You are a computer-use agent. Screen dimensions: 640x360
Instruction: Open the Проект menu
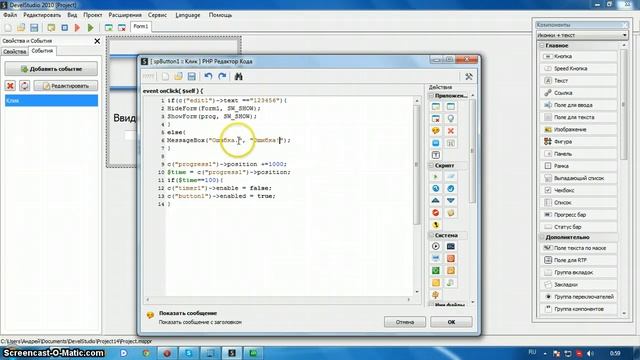tap(93, 15)
